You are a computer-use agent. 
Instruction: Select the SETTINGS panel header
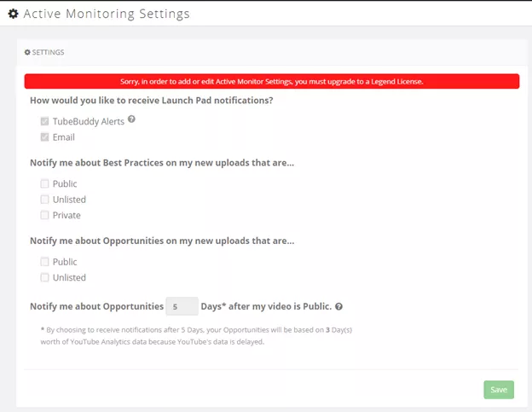point(272,52)
